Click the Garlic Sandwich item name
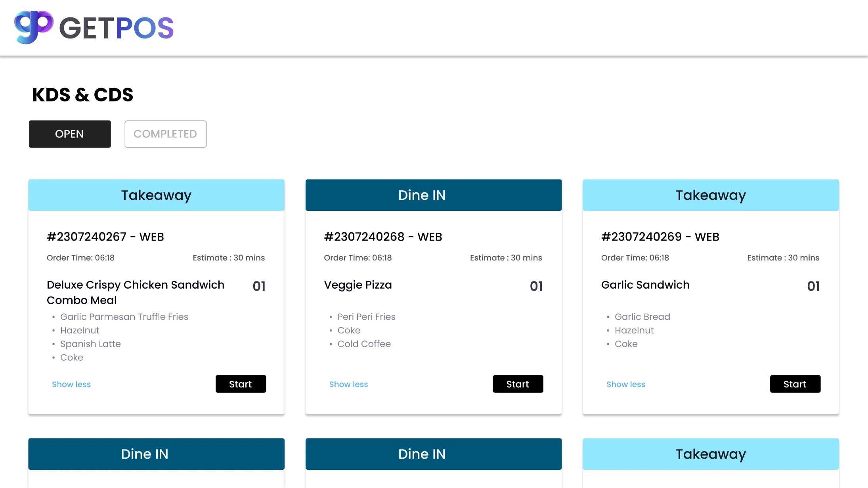 coord(645,285)
